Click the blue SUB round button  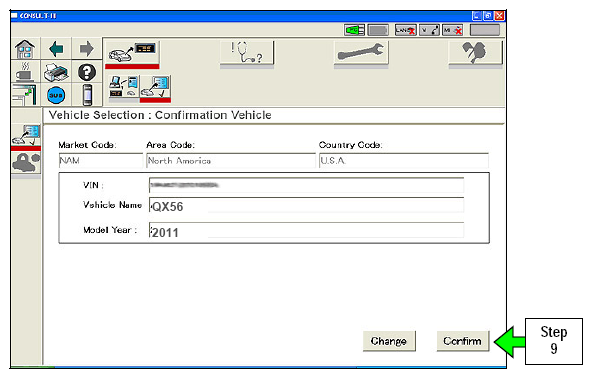pyautogui.click(x=56, y=95)
